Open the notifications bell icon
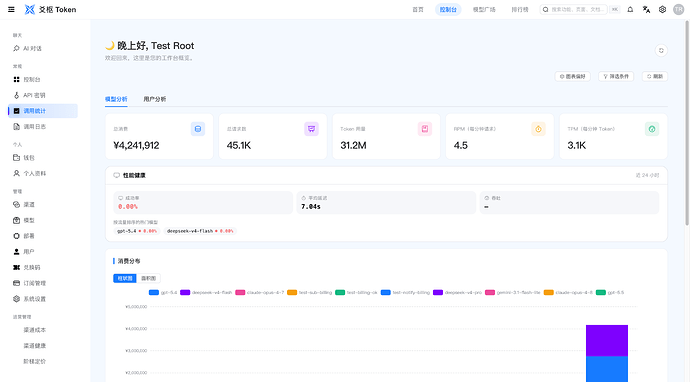 click(x=630, y=9)
